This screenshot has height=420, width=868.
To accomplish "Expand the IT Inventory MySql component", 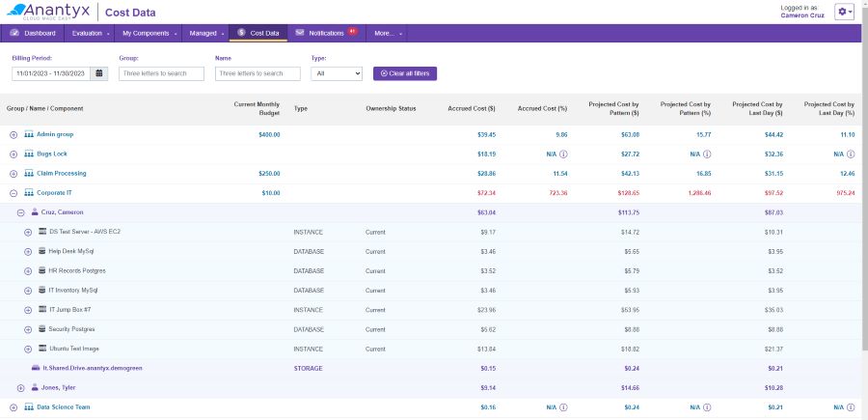I will [28, 291].
